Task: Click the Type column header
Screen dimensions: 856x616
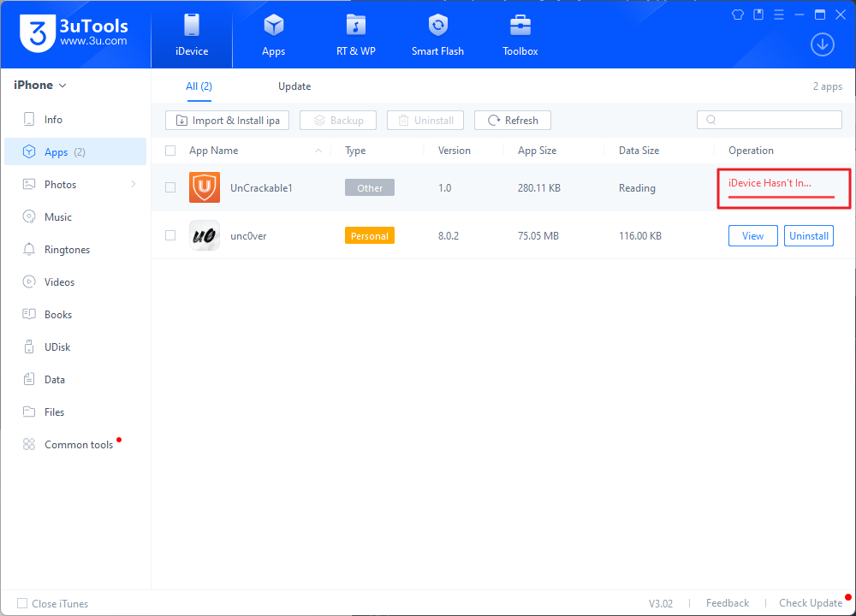Action: pyautogui.click(x=355, y=151)
